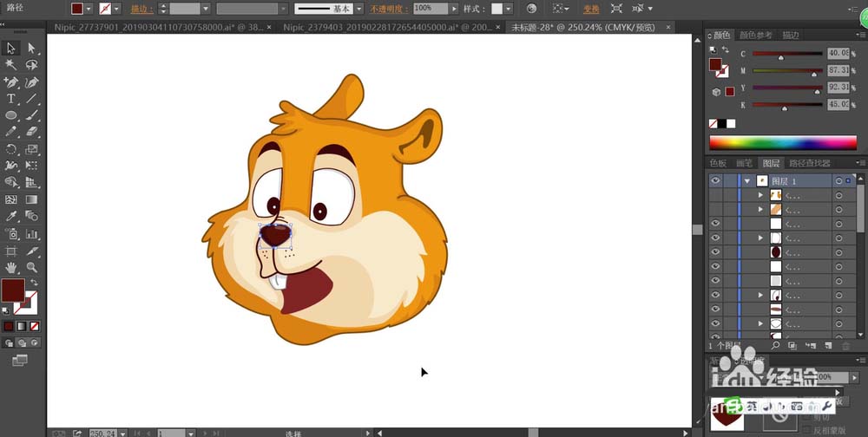The height and width of the screenshot is (437, 868).
Task: Hide 图层 1 using its eye icon
Action: point(716,181)
